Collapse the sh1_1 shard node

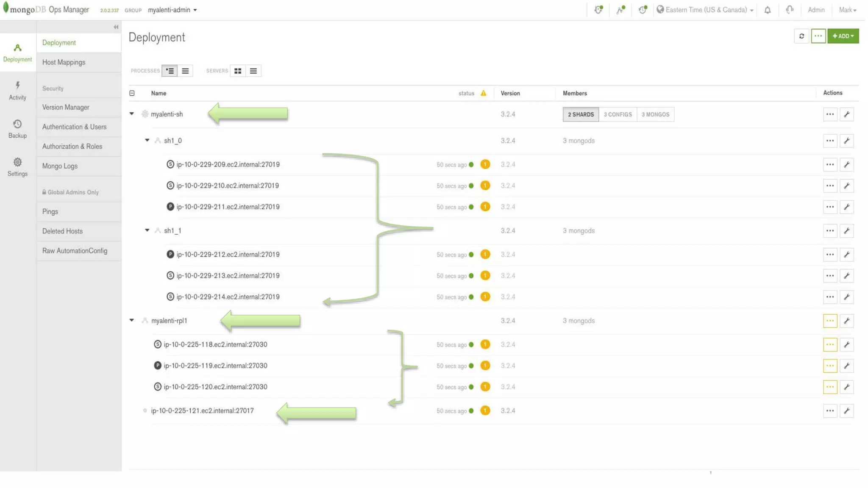click(147, 230)
